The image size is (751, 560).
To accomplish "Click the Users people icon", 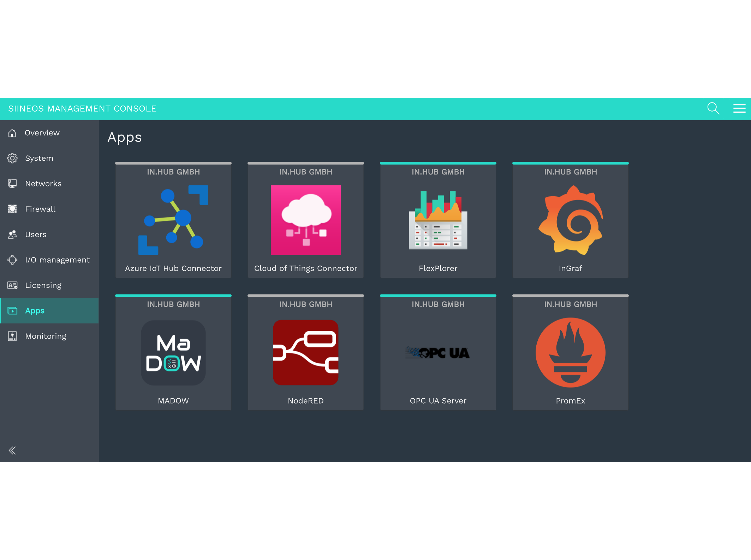I will click(x=12, y=234).
